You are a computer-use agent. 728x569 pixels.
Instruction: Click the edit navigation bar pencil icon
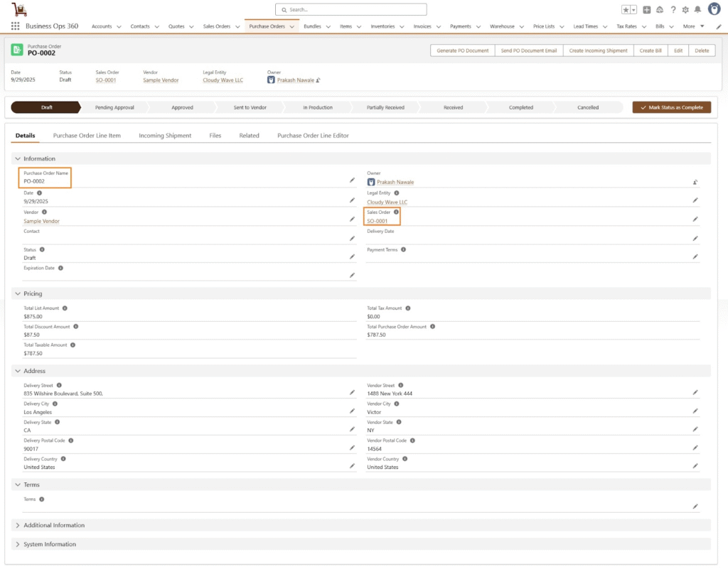click(719, 26)
